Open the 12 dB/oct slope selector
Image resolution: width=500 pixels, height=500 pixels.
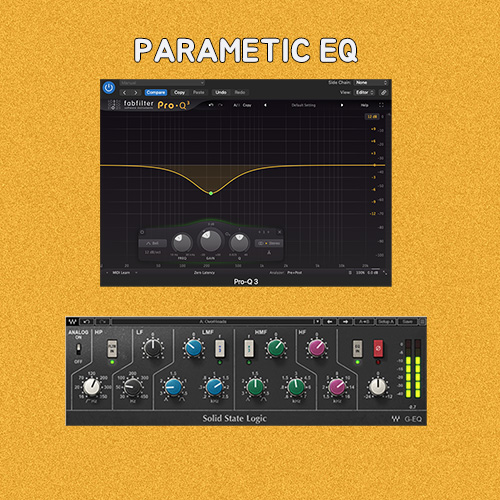click(x=153, y=252)
